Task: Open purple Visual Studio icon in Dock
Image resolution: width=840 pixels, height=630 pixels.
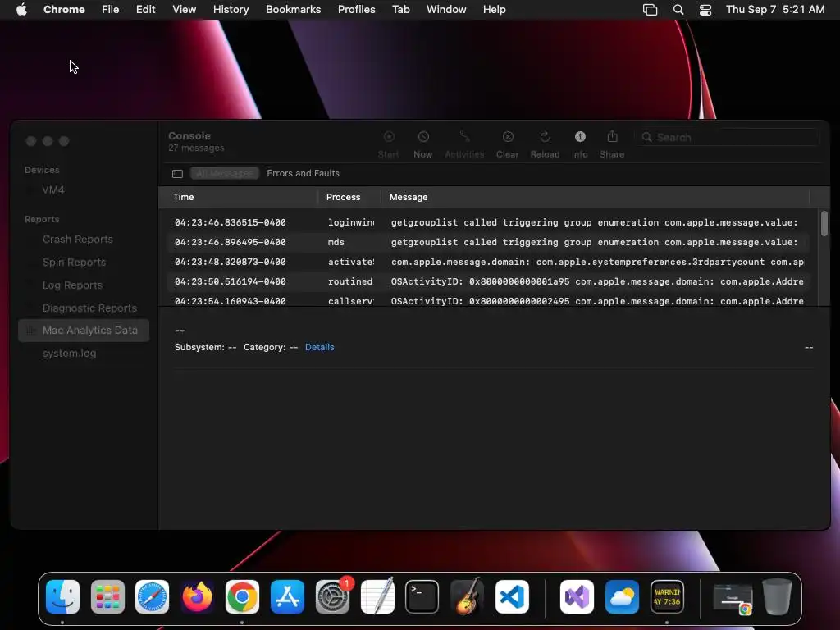Action: [577, 596]
